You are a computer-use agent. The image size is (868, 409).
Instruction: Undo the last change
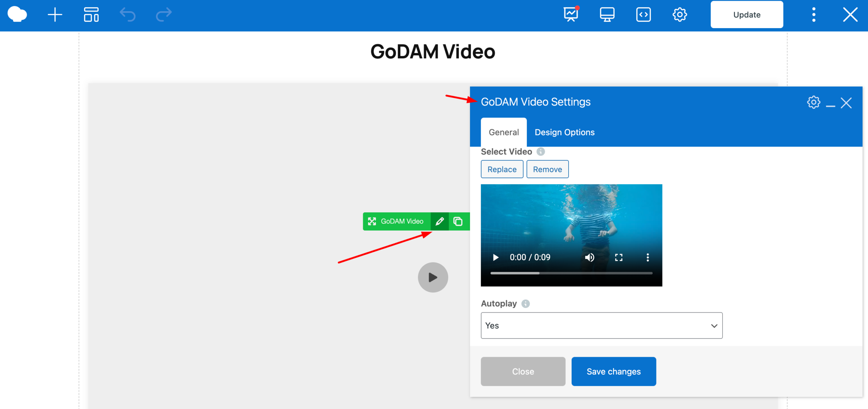coord(128,15)
